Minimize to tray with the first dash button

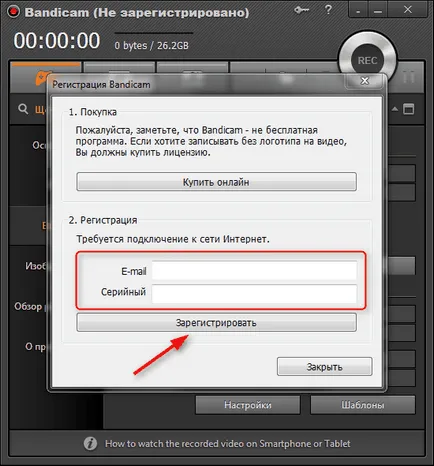tap(358, 10)
